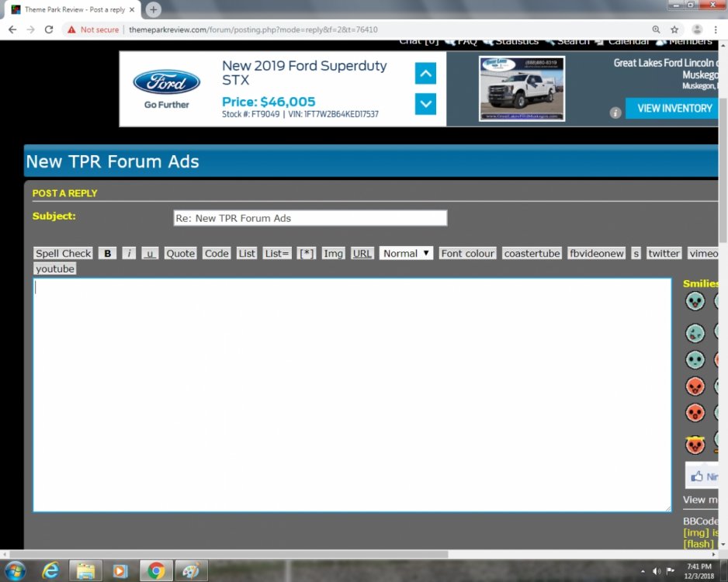
Task: Toggle italic formatting with i button
Action: (x=129, y=254)
